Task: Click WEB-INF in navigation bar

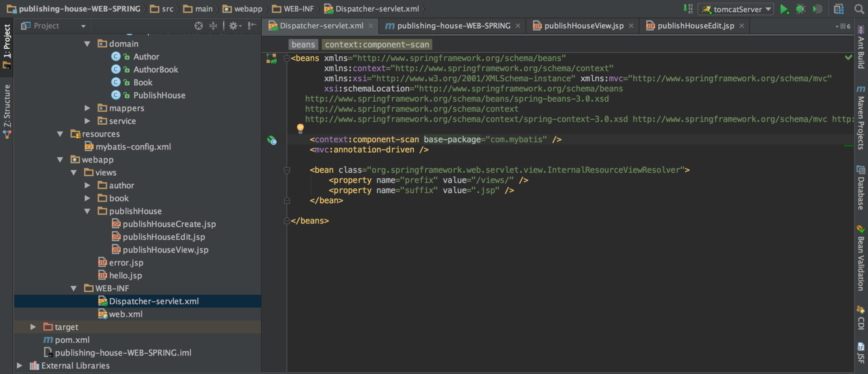Action: point(293,9)
